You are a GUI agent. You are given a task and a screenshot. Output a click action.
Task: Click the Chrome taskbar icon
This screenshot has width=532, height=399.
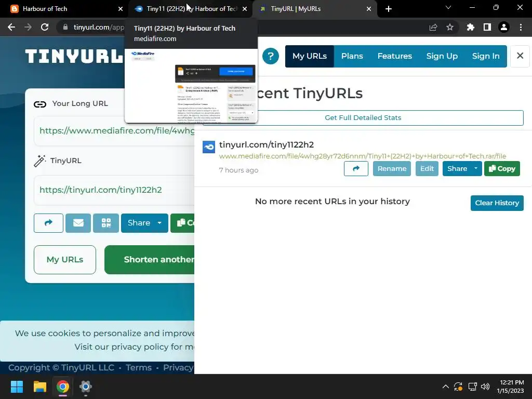[63, 387]
